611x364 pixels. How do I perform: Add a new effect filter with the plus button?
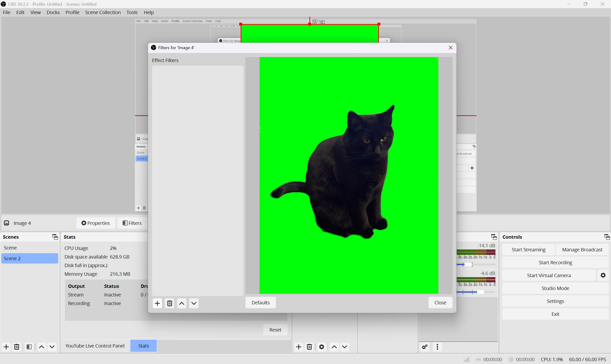157,303
